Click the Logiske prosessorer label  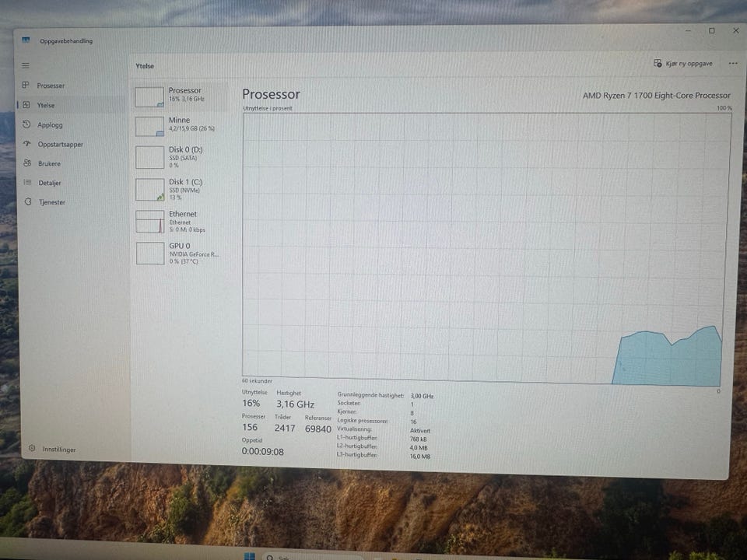pos(363,421)
